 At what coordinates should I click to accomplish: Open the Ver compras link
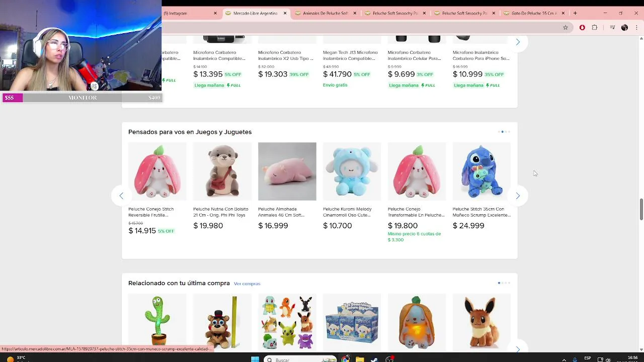tap(247, 284)
